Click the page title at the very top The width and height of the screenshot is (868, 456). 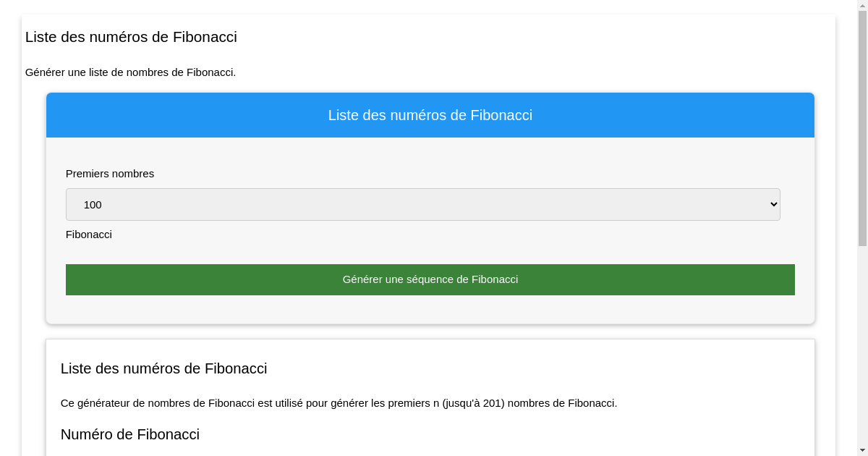[131, 37]
